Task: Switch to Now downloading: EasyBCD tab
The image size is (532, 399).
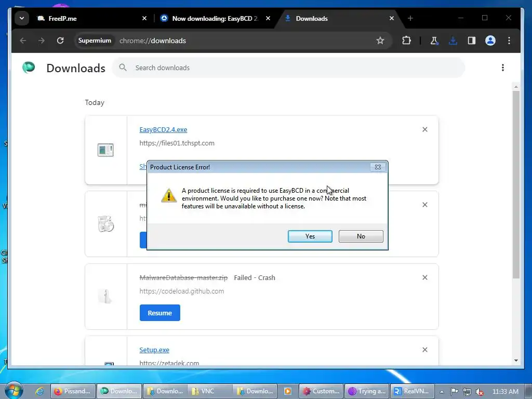Action: click(215, 18)
